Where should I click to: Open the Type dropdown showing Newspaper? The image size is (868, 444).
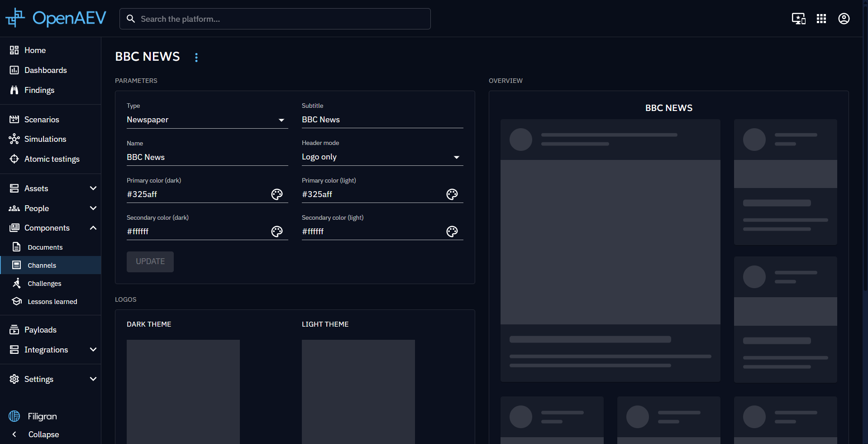[207, 120]
